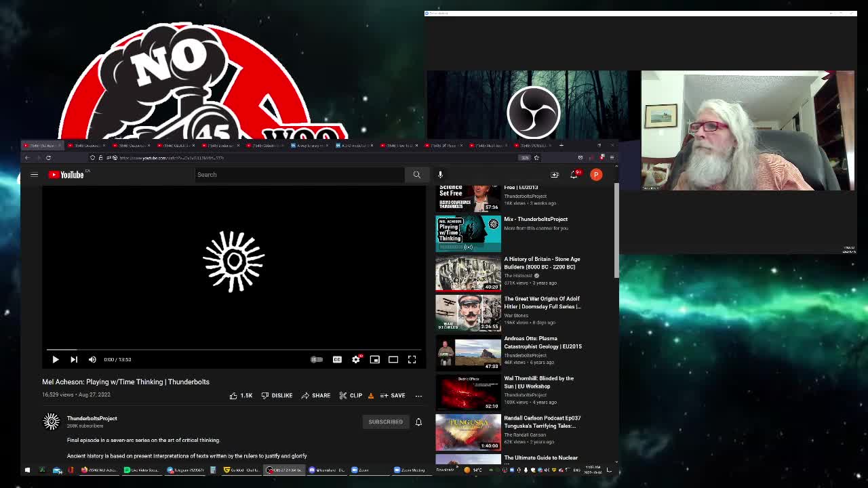Open more actions three-dot menu
This screenshot has width=868, height=488.
point(418,396)
